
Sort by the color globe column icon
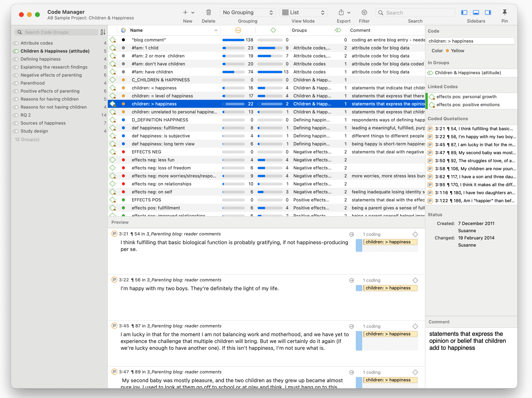(123, 30)
